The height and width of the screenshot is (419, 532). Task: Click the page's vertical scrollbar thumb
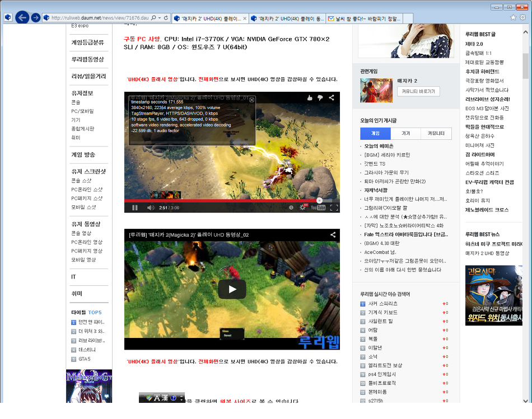(x=525, y=66)
